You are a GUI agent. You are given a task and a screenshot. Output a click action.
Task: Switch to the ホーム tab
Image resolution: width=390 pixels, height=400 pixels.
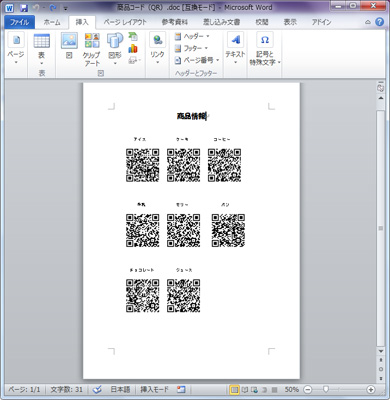pyautogui.click(x=52, y=22)
